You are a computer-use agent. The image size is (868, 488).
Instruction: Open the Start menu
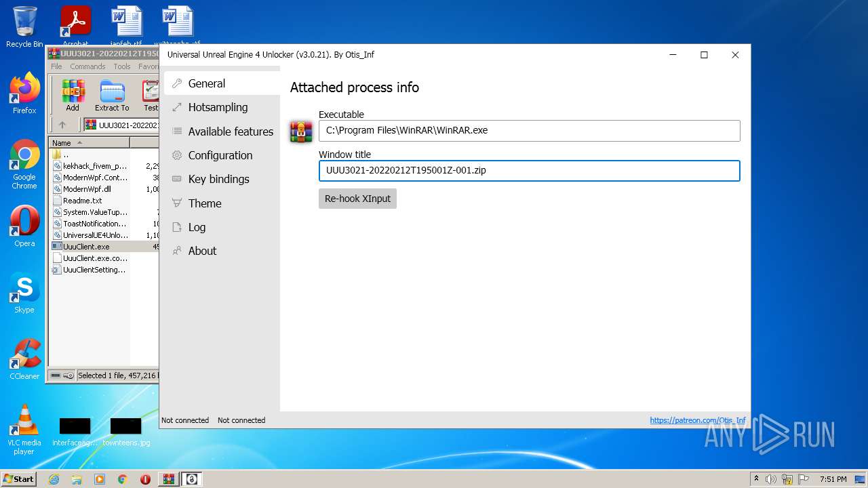tap(18, 479)
